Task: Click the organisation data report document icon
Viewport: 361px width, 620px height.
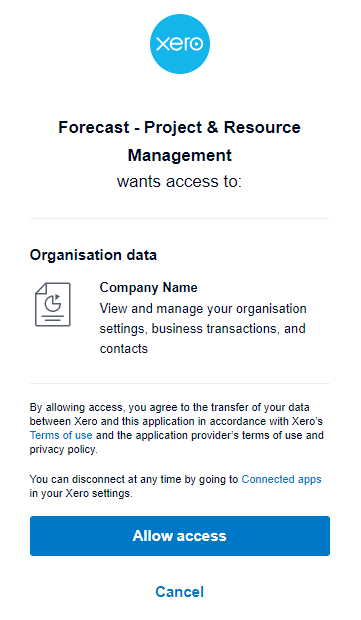Action: coord(53,304)
